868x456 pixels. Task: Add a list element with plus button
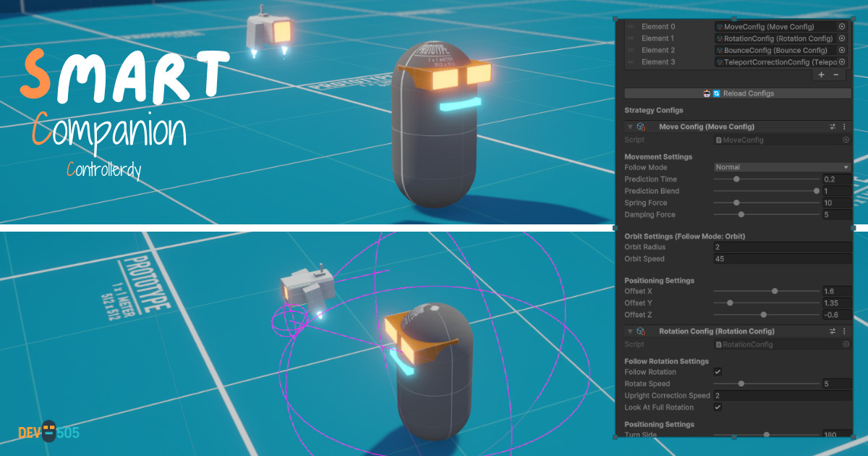(821, 75)
